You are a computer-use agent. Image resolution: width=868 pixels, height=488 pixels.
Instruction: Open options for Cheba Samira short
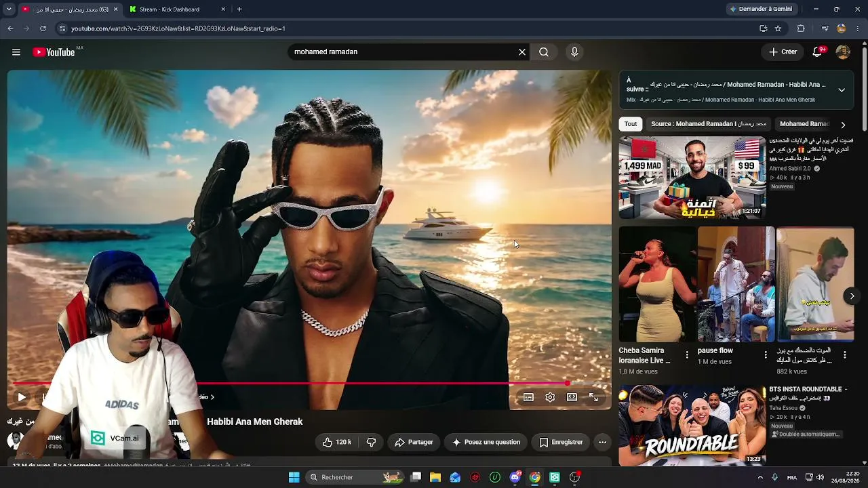687,354
